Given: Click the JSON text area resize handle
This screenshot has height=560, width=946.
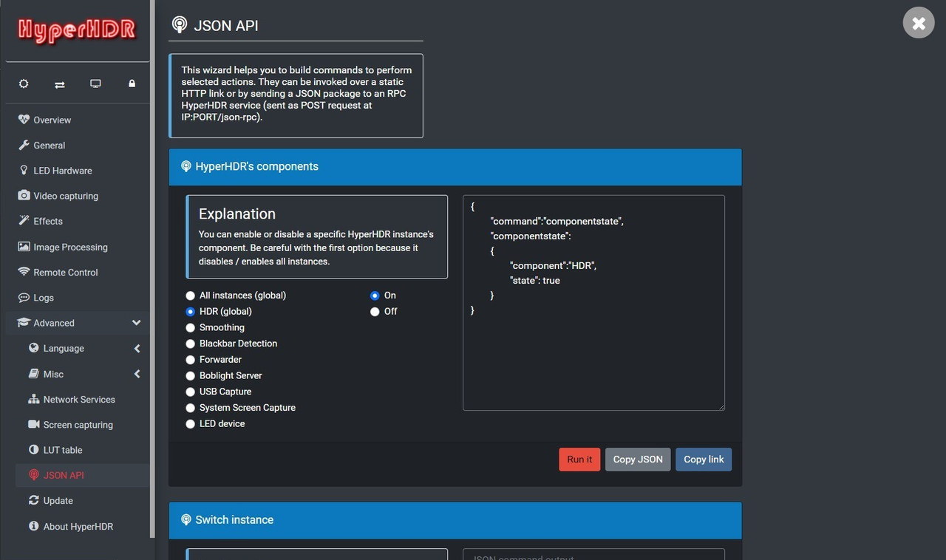Looking at the screenshot, I should click(721, 406).
